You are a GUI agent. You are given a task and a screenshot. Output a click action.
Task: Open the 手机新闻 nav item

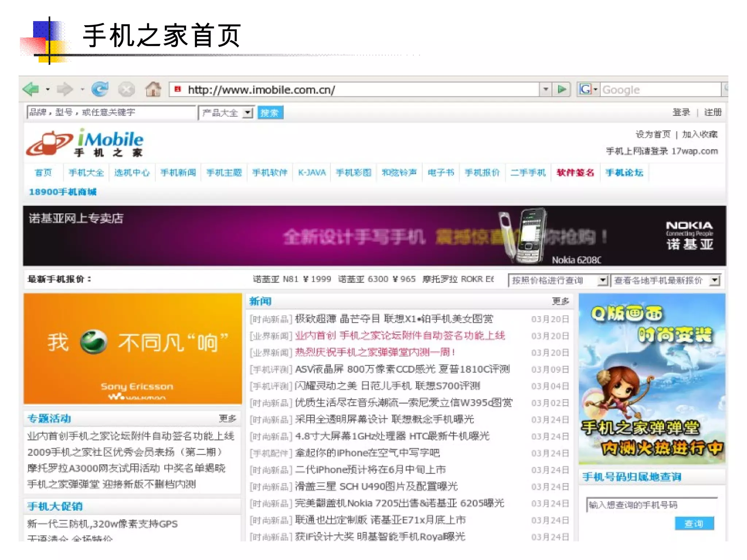(x=178, y=172)
